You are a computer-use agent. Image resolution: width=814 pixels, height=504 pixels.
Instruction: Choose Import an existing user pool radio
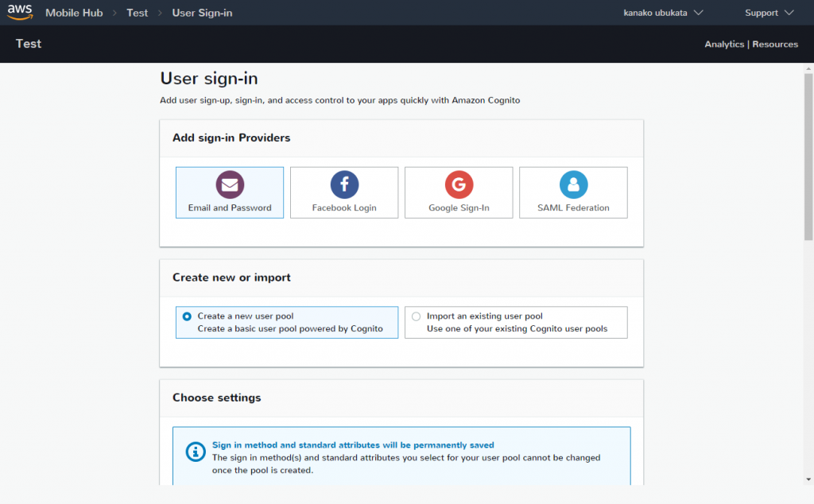click(416, 316)
